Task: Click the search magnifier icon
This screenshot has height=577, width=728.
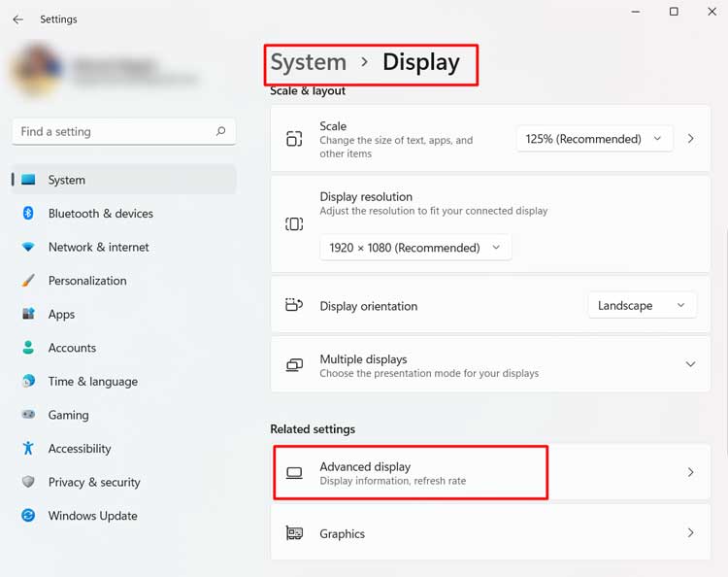Action: click(221, 131)
